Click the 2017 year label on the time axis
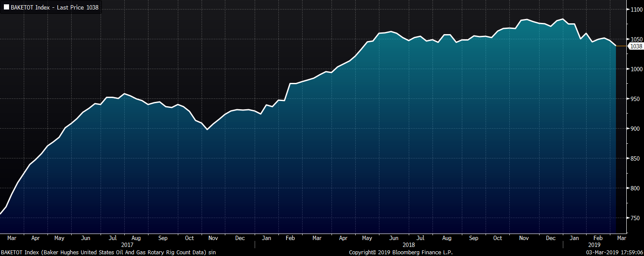This screenshot has height=256, width=644. (128, 245)
